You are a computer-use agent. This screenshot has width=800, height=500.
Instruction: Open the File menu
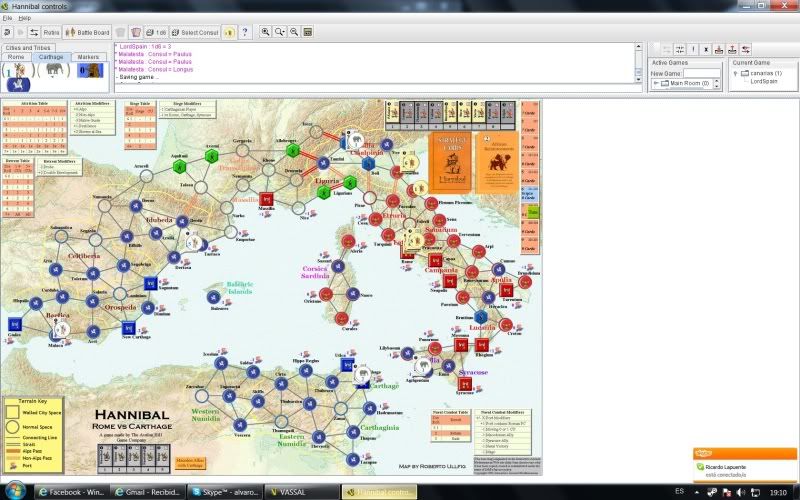point(7,18)
